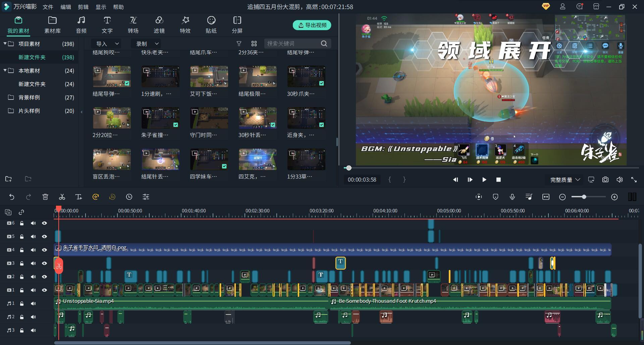
Task: Mute audio track 3 speaker
Action: (33, 330)
